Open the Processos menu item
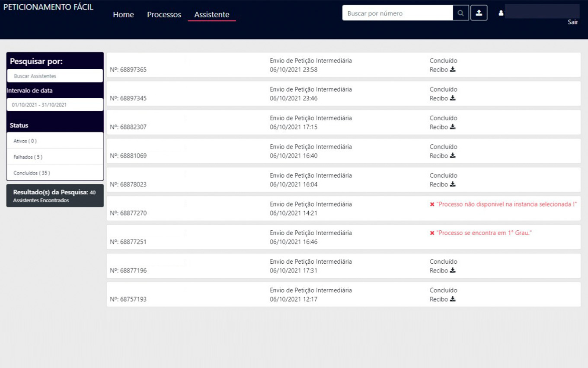 164,15
